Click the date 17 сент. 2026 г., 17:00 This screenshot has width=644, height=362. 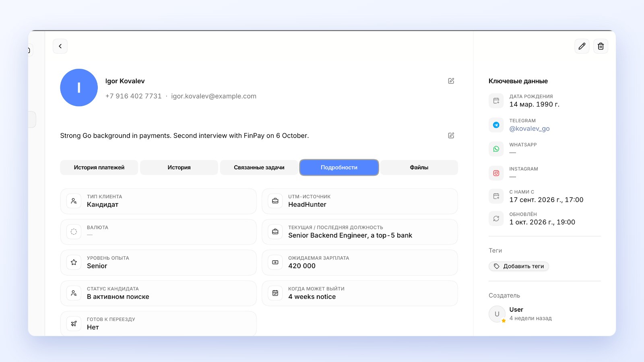click(x=546, y=200)
